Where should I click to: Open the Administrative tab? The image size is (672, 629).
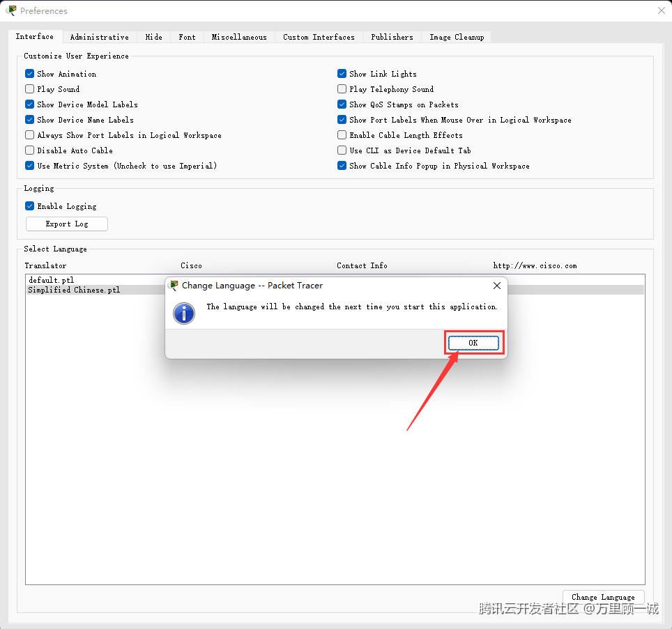click(100, 37)
